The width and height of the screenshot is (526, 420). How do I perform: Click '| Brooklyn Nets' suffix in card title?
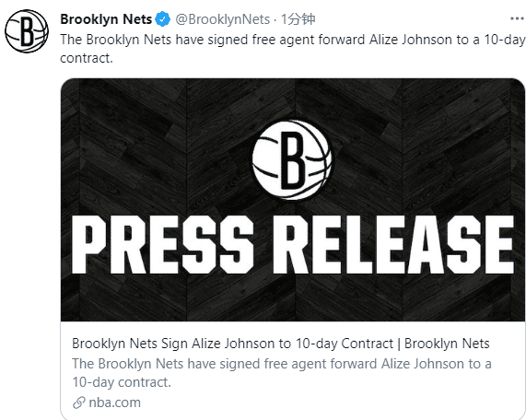tap(443, 344)
